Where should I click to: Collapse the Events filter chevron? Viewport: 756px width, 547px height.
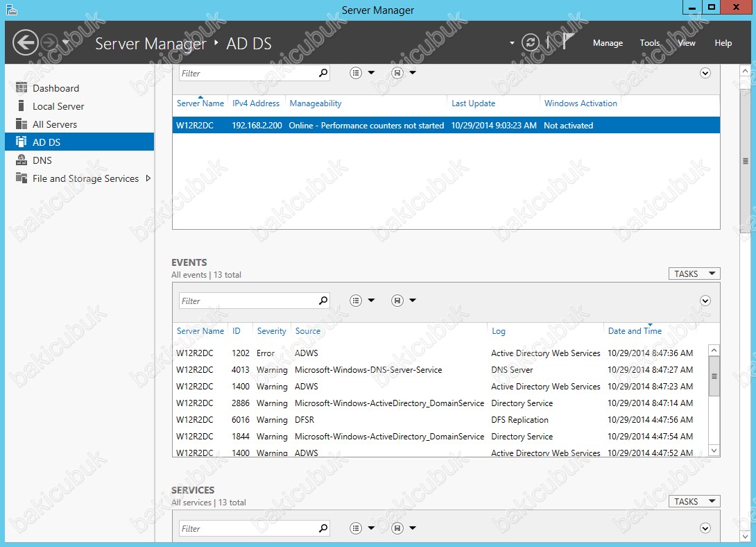705,301
